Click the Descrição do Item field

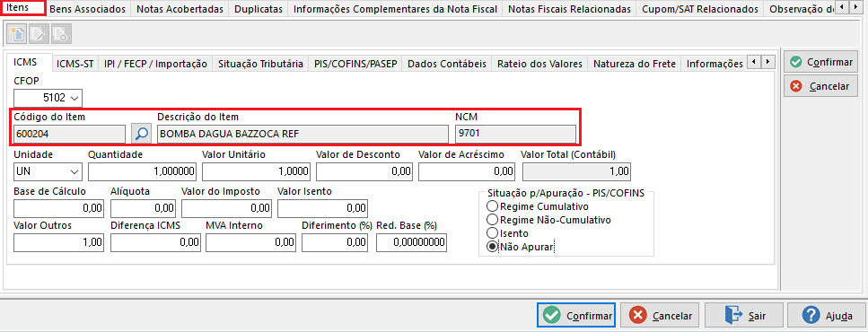[x=302, y=134]
